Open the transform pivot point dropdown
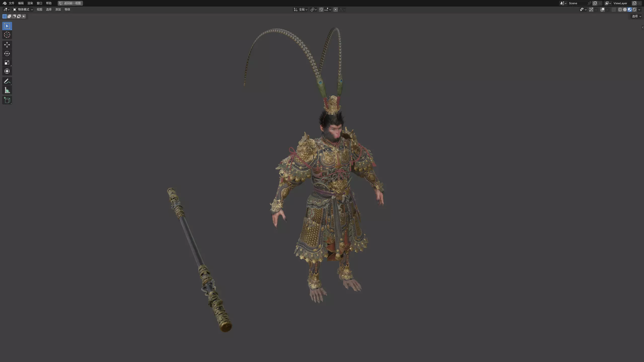This screenshot has width=644, height=362. coord(313,10)
